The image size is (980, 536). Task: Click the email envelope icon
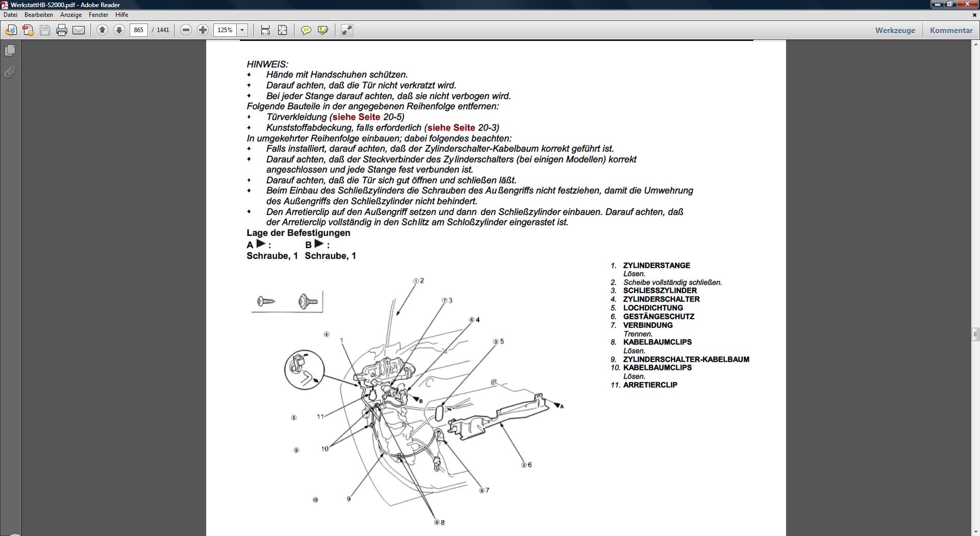point(79,30)
